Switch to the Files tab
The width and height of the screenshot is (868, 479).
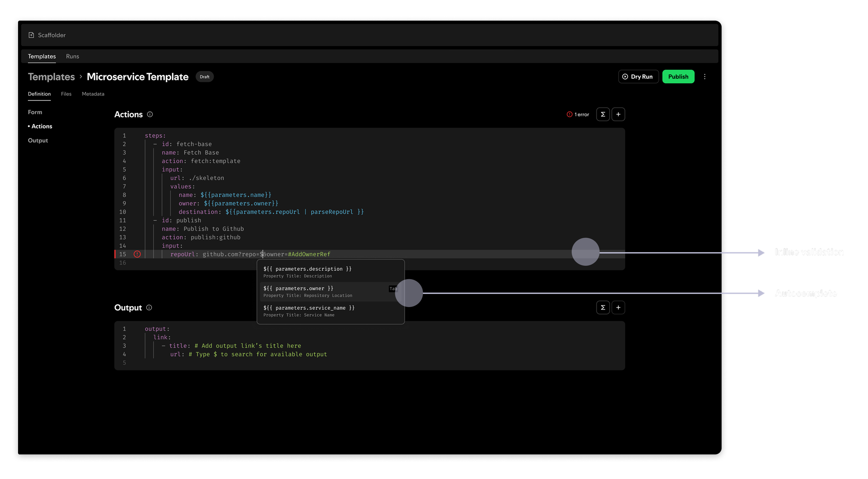pos(66,94)
